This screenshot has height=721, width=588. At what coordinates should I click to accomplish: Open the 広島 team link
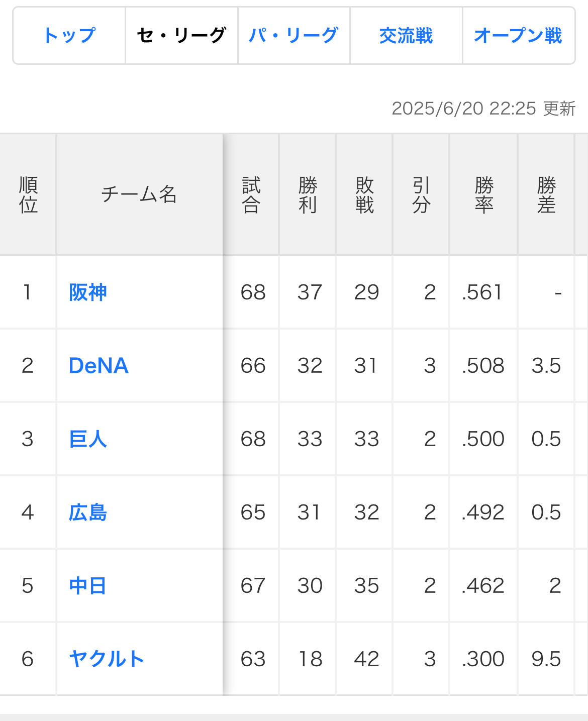[x=88, y=512]
